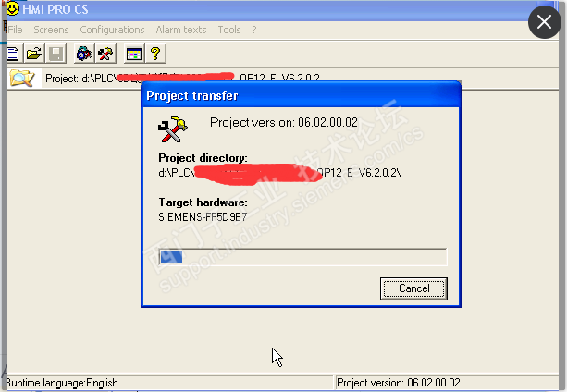Click the project folder magnifier icon

click(22, 78)
